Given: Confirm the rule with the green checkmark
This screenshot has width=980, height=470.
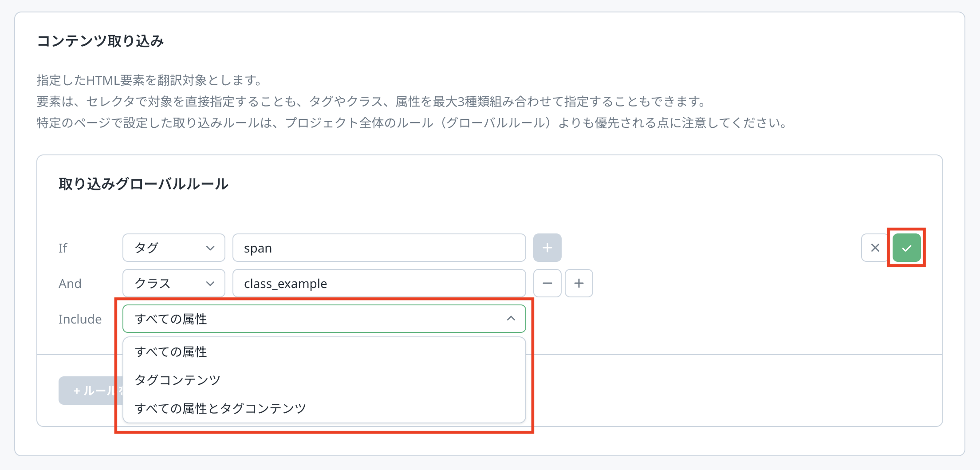Looking at the screenshot, I should pos(906,248).
